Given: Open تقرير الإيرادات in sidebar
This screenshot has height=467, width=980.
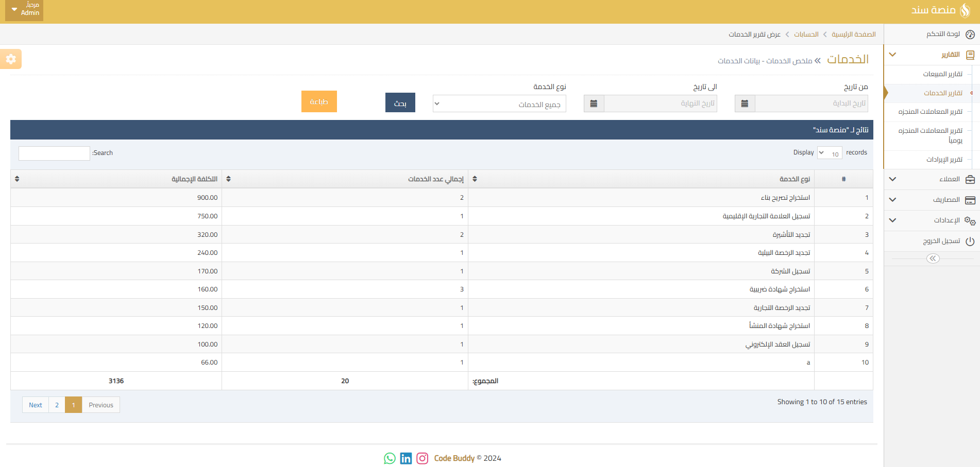Looking at the screenshot, I should coord(944,160).
